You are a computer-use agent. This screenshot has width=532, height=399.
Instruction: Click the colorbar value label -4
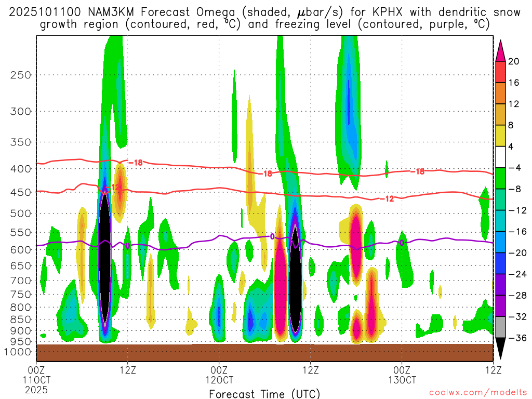coord(514,168)
